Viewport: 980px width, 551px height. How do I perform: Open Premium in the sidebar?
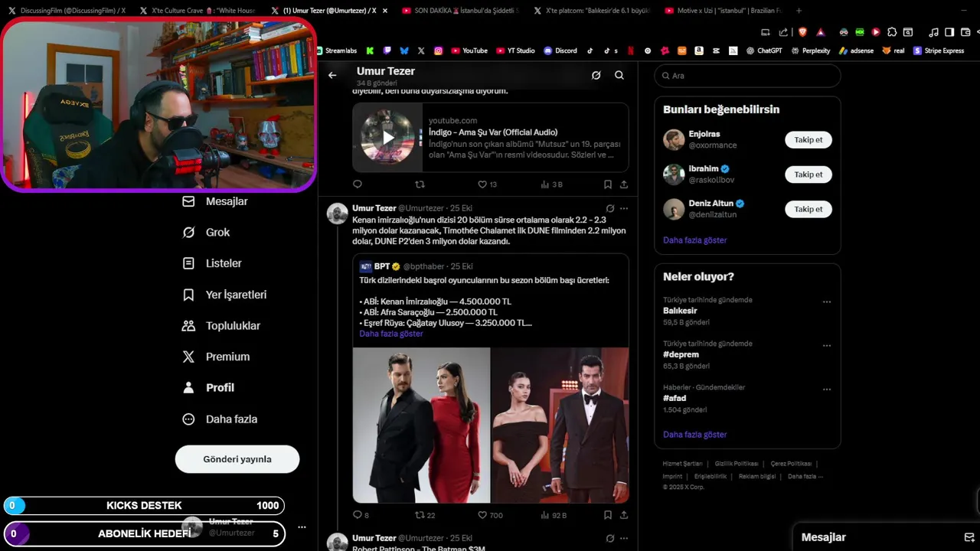215,357
